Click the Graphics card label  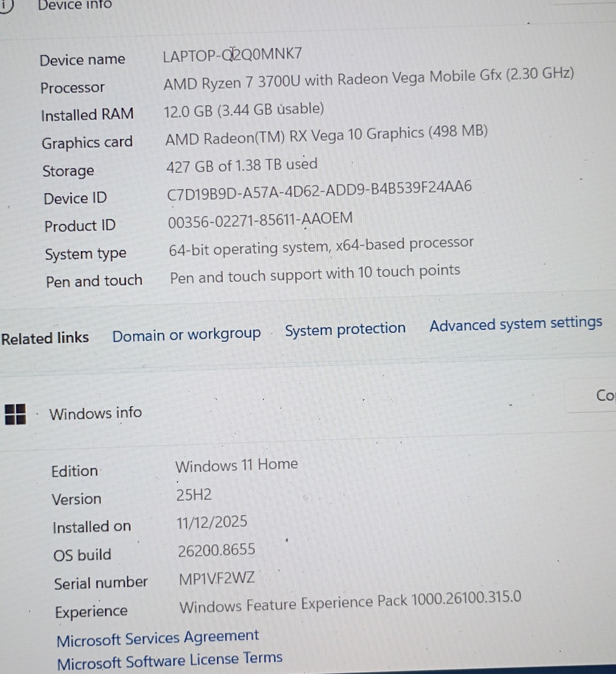click(87, 142)
